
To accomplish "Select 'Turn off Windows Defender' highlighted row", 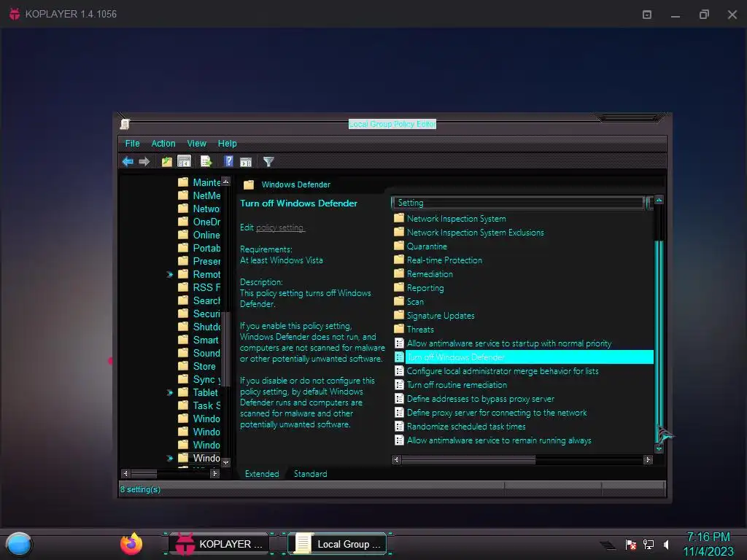I will pos(524,357).
